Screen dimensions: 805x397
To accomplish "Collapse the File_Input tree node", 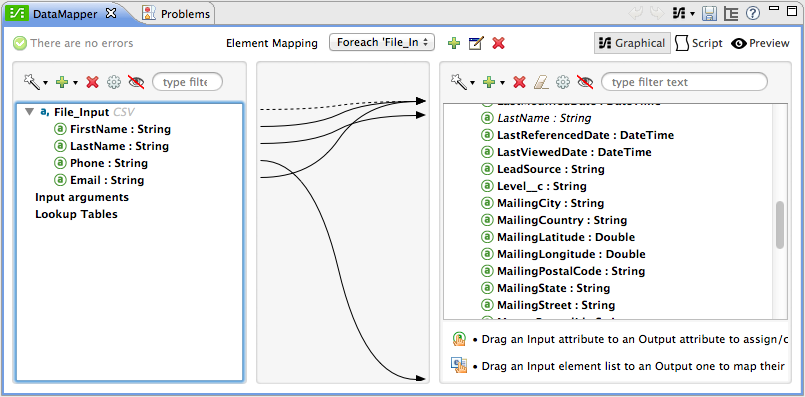I will [30, 111].
